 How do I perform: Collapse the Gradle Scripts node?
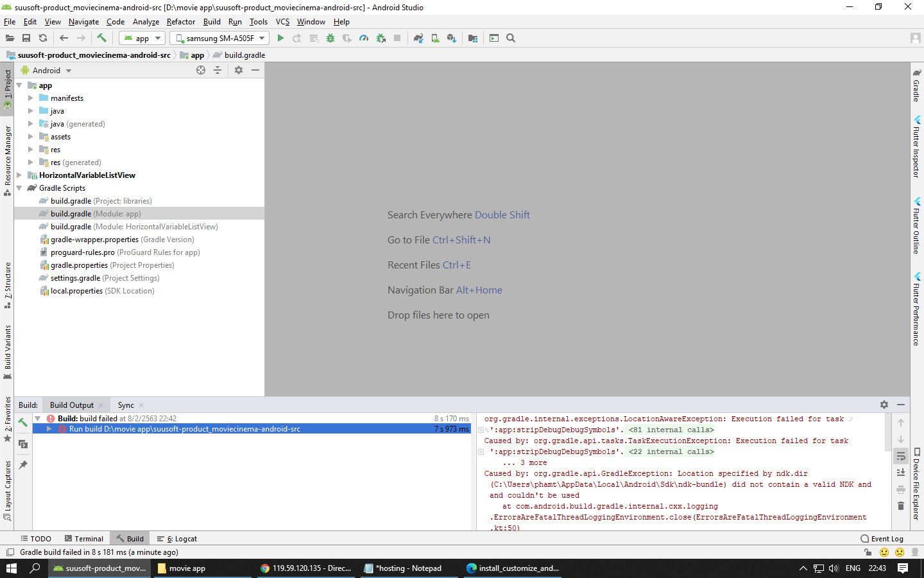click(x=19, y=188)
